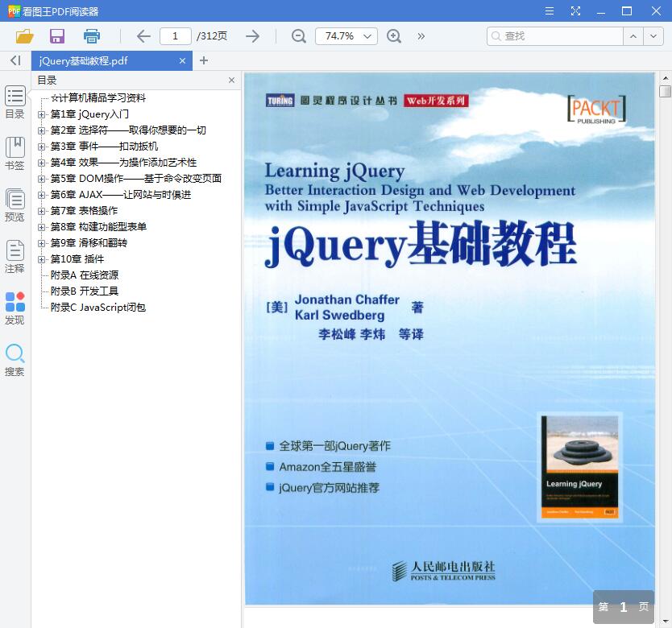
Task: Jump to ☆计算机精品学习资料 outline entry
Action: [98, 98]
